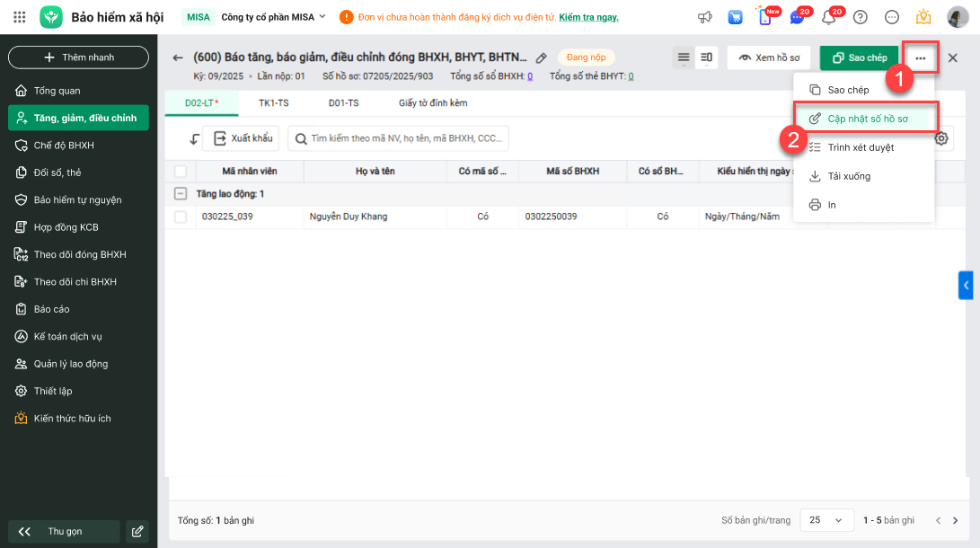Click the Thêm nhanh button
The image size is (980, 548).
pyautogui.click(x=78, y=57)
